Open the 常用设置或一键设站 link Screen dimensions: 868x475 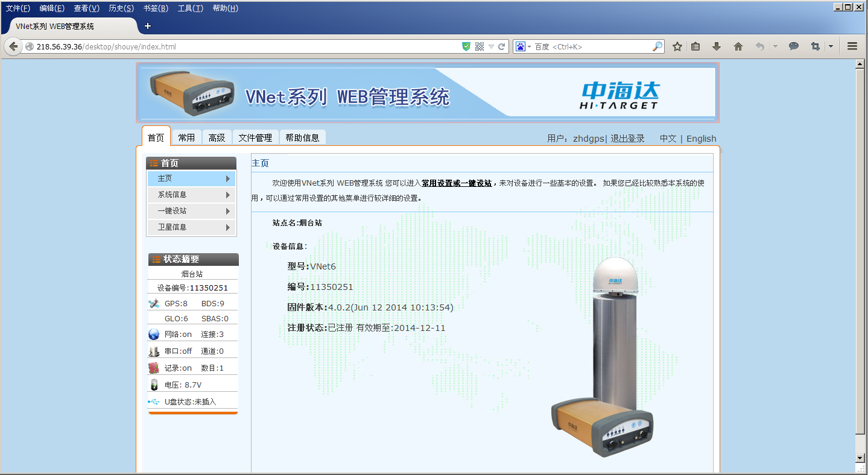tap(457, 183)
